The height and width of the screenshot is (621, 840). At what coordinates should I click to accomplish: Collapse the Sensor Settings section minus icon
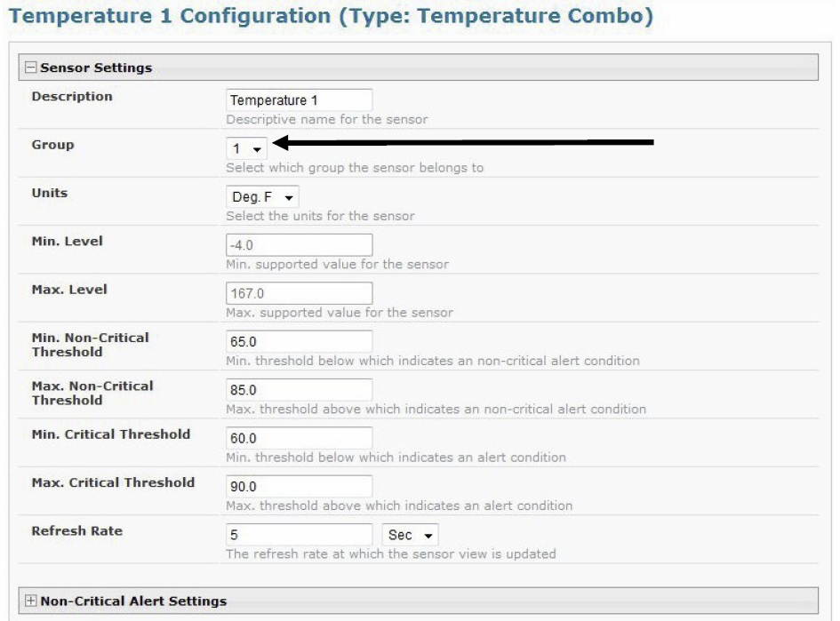pos(31,68)
